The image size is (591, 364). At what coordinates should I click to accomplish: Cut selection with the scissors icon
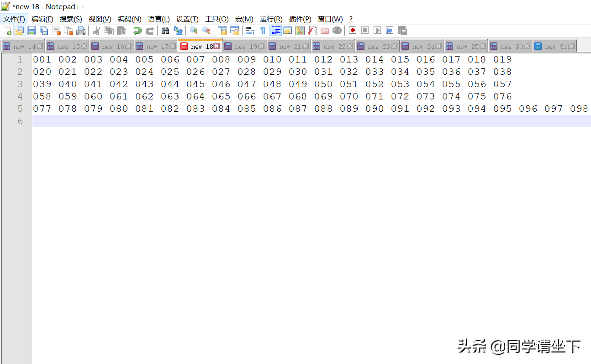click(96, 31)
